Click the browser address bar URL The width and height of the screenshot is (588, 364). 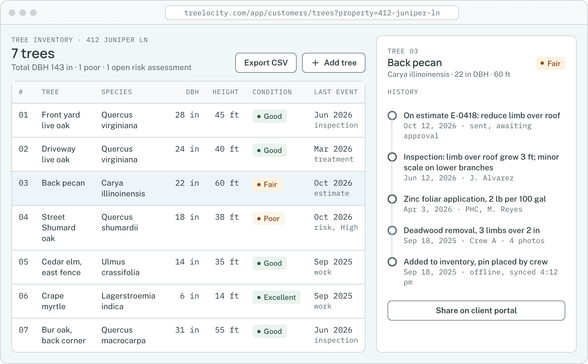coord(312,13)
